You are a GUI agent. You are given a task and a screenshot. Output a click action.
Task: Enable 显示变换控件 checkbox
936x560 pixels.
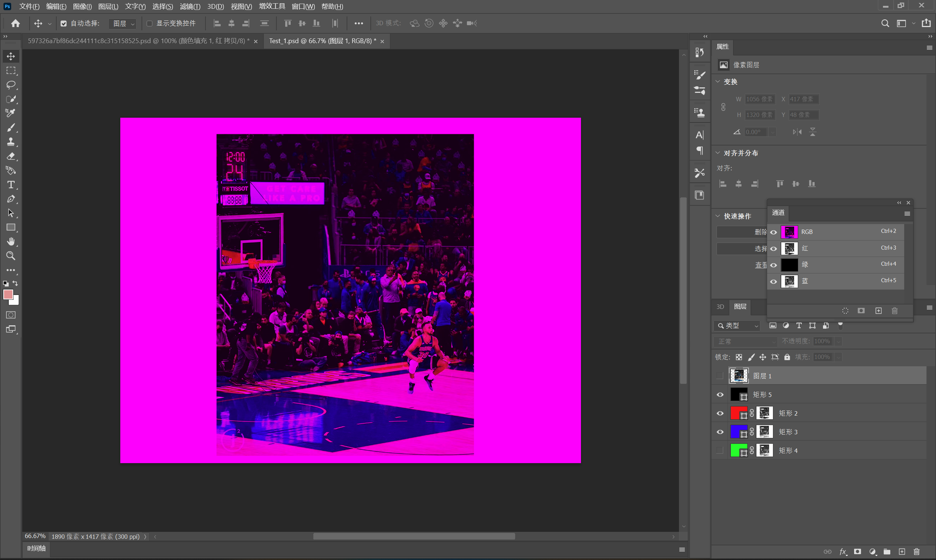click(x=150, y=23)
